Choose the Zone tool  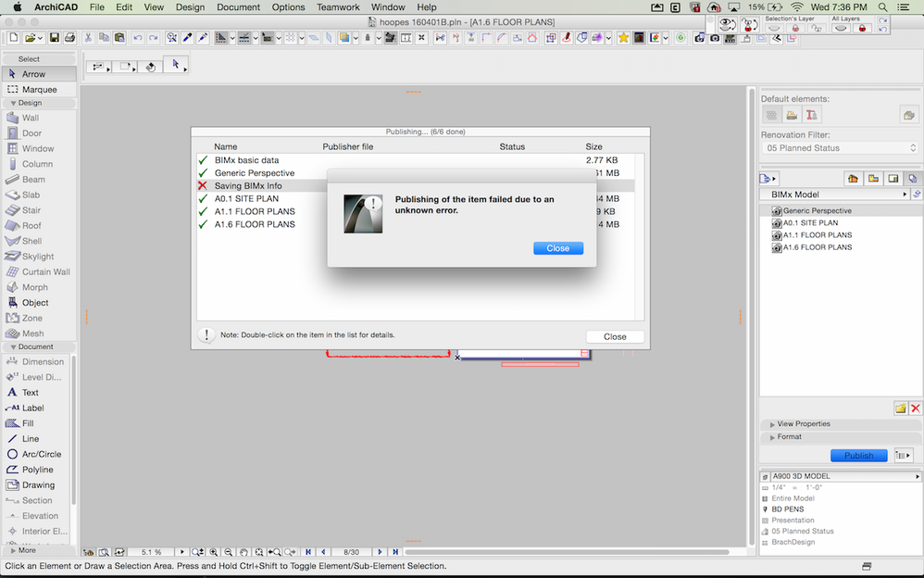(x=39, y=318)
